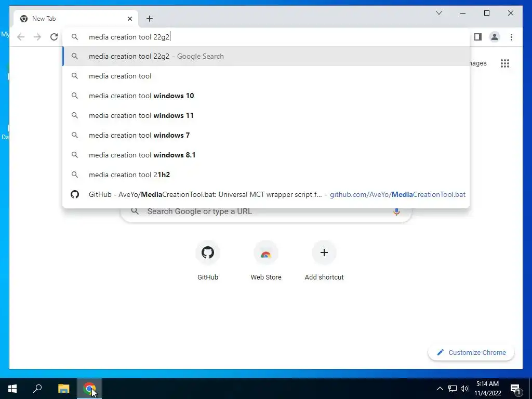
Task: Toggle the Chrome side panel icon
Action: tap(478, 37)
